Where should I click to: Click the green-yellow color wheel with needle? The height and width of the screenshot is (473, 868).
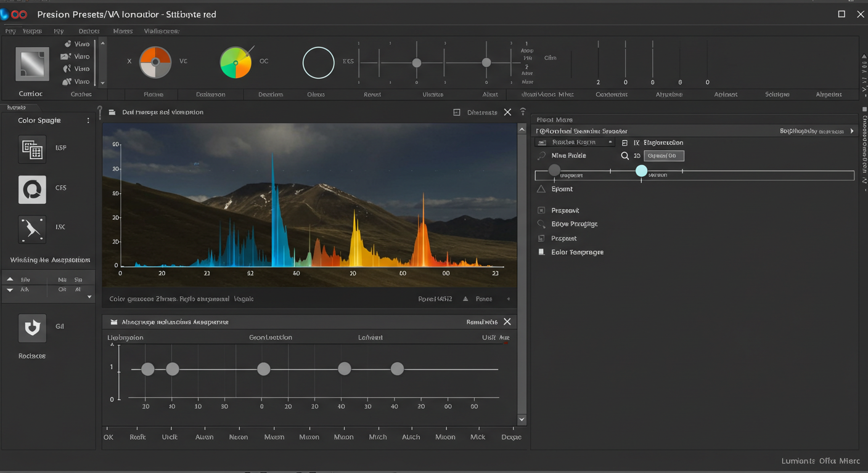[x=235, y=62]
